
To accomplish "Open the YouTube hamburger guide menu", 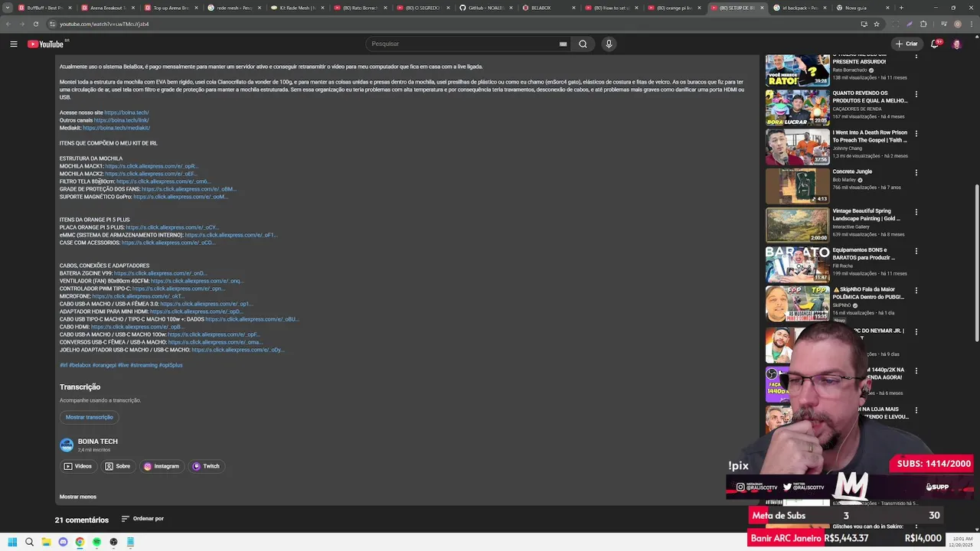I will click(x=14, y=44).
